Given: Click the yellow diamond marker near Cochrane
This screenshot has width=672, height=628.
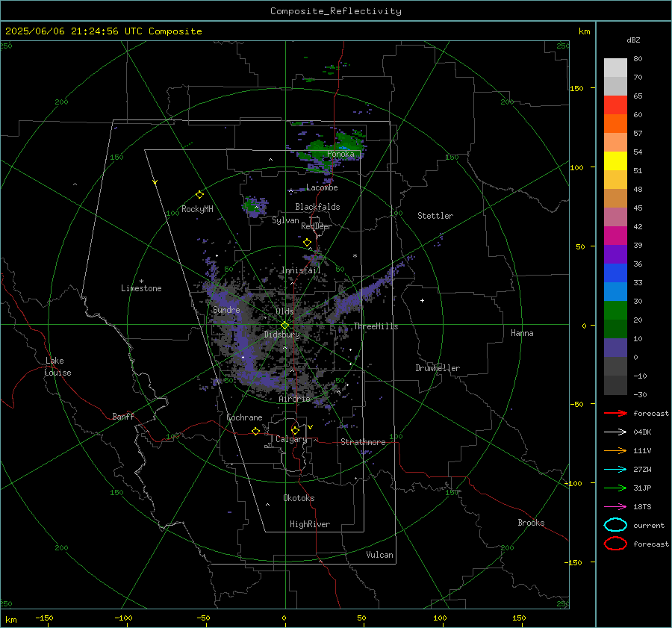Looking at the screenshot, I should point(256,431).
